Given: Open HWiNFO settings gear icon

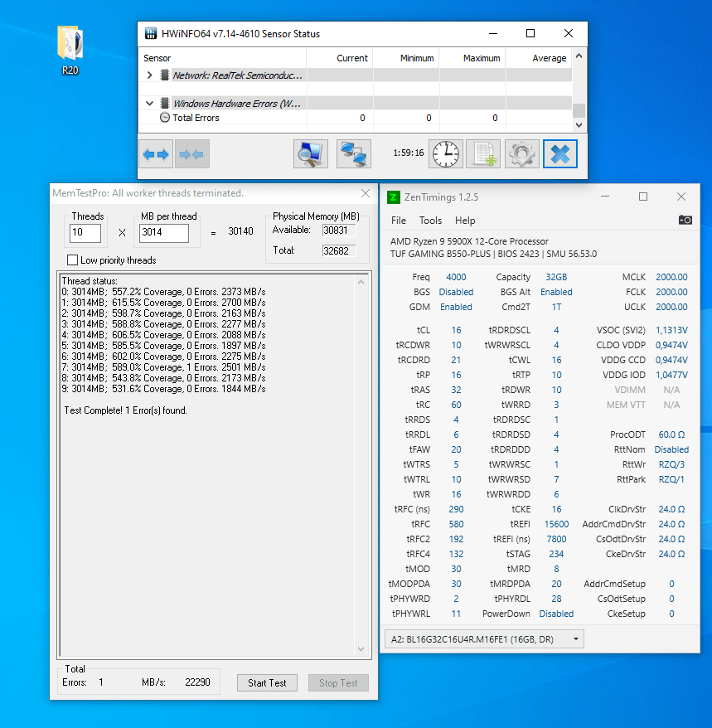Looking at the screenshot, I should (x=521, y=154).
